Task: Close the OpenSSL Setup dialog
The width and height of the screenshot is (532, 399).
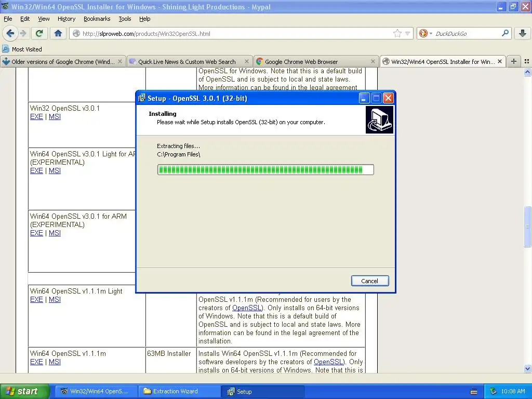Action: 388,98
